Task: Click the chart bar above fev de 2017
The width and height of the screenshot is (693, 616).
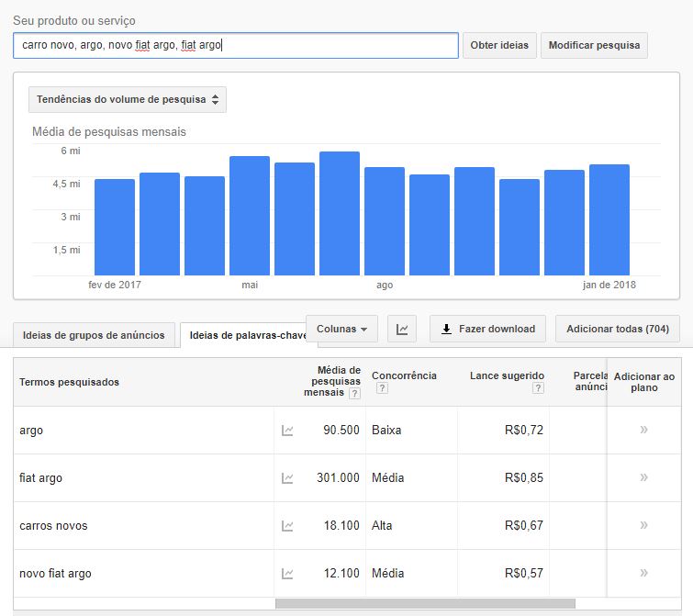Action: coord(115,227)
